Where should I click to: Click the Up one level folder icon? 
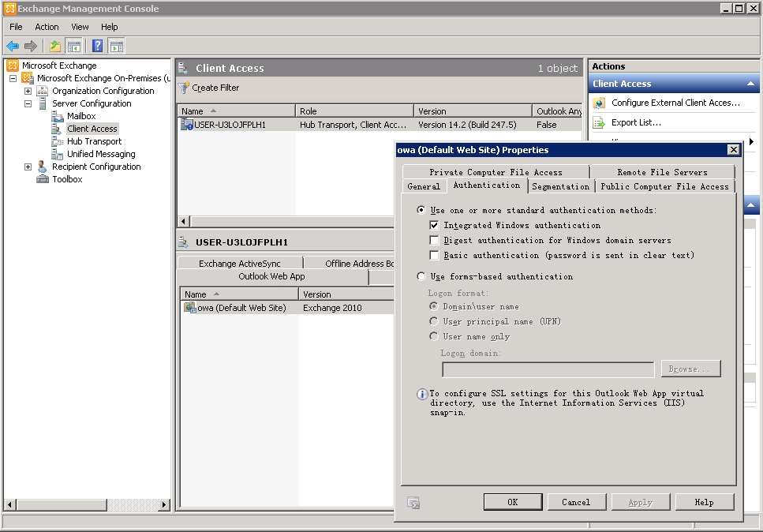tap(54, 46)
